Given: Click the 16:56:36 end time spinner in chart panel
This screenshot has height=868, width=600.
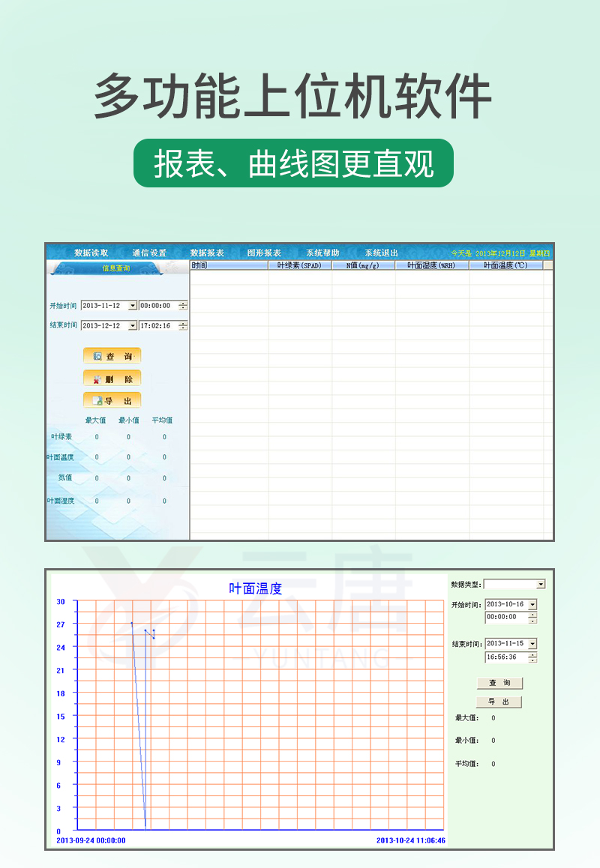Looking at the screenshot, I should [532, 657].
